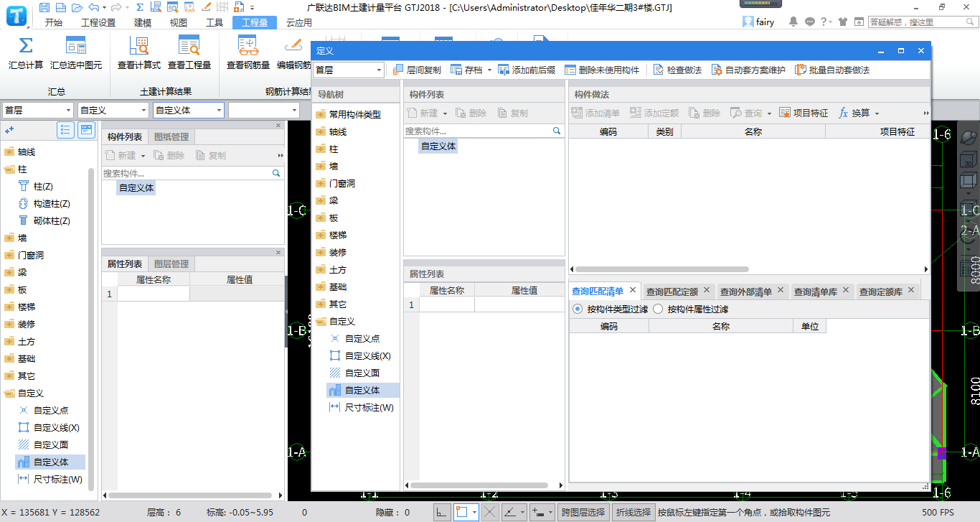Select 按构件类型过滤 radio button
Viewport: 980px width, 522px height.
pos(578,309)
